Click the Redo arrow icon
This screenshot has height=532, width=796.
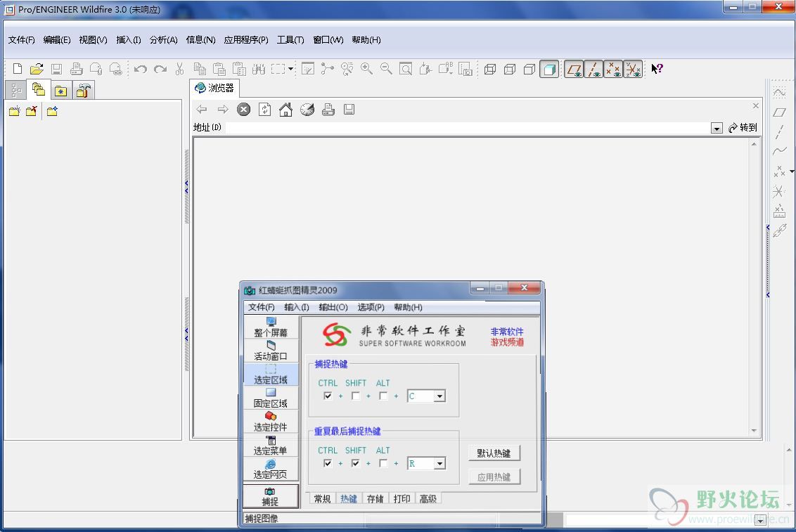[x=160, y=69]
